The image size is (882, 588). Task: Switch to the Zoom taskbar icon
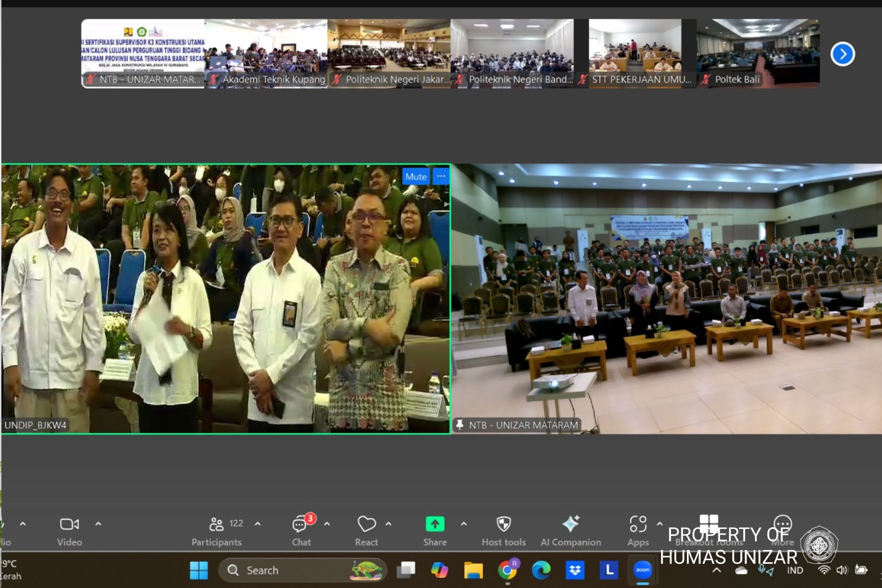click(x=643, y=570)
